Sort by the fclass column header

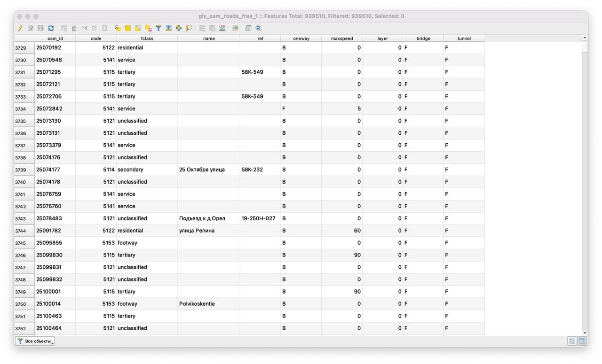[147, 39]
